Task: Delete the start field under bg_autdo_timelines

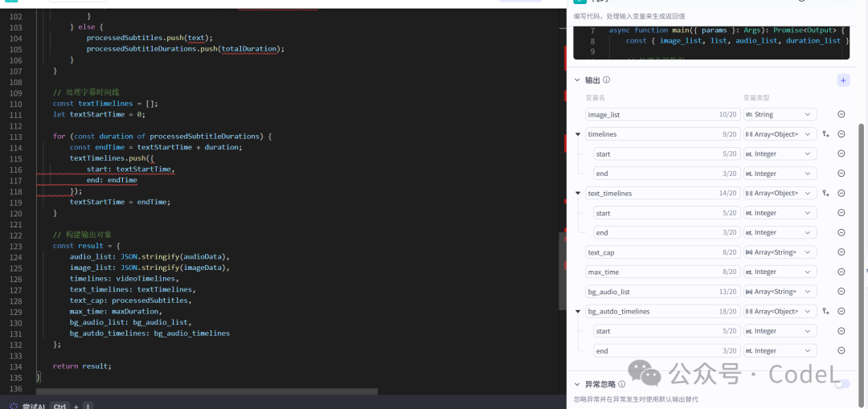Action: (x=841, y=331)
